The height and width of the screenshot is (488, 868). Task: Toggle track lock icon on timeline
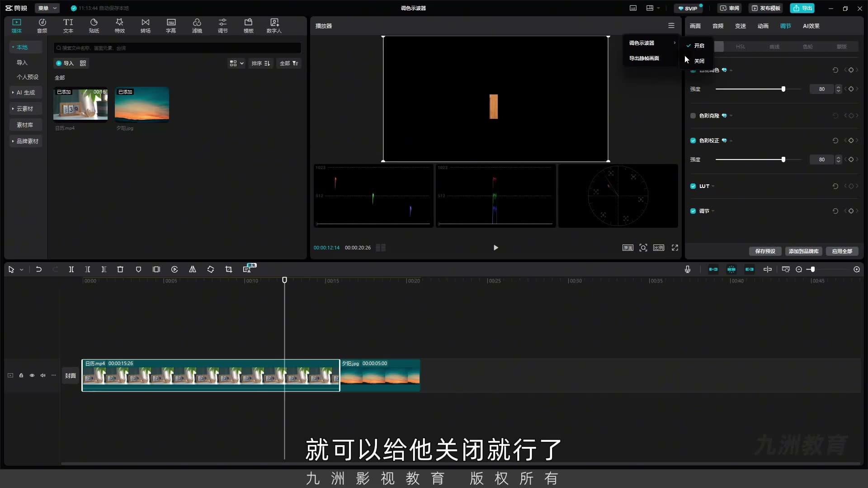(21, 375)
